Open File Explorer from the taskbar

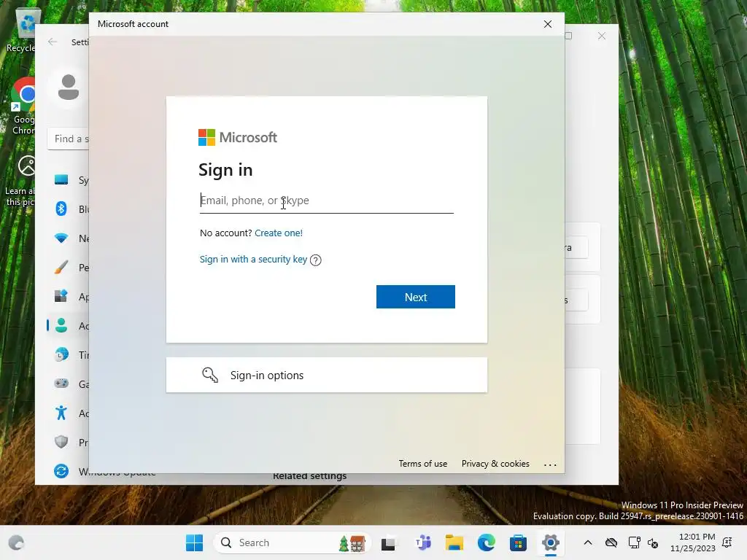point(454,542)
